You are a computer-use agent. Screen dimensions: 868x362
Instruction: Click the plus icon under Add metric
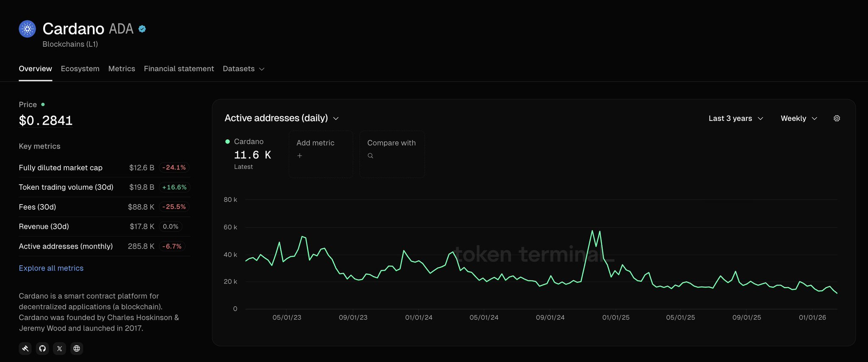click(x=300, y=156)
